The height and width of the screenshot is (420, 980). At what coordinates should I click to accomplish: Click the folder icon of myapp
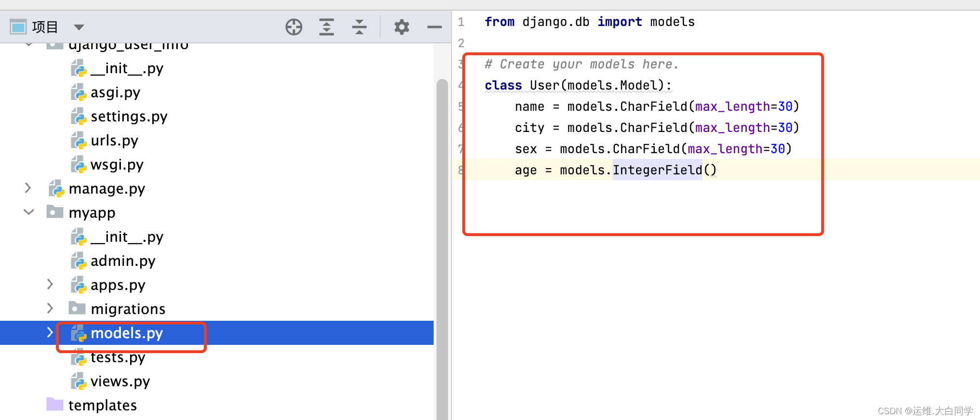pos(55,211)
